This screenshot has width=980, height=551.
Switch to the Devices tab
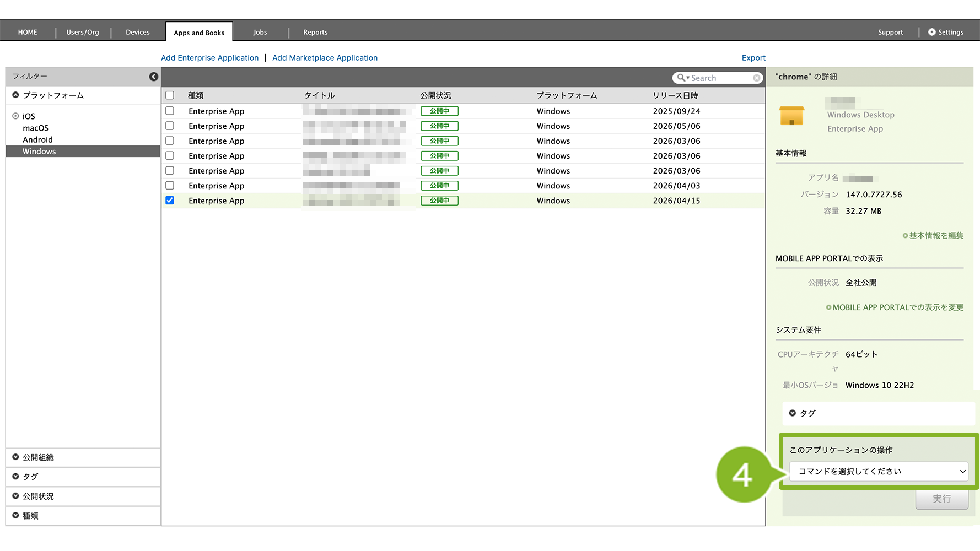[x=138, y=32]
